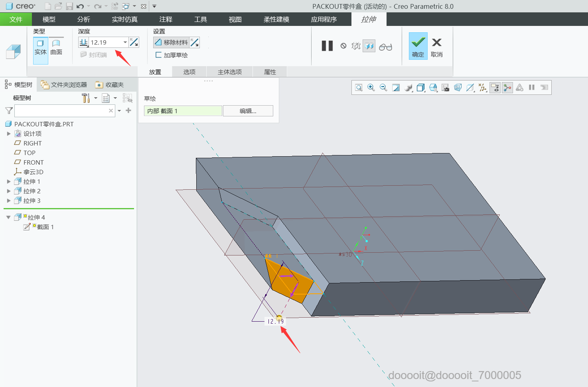Viewport: 588px width, 387px height.
Task: Click the extrude feature cube icon
Action: point(13,51)
